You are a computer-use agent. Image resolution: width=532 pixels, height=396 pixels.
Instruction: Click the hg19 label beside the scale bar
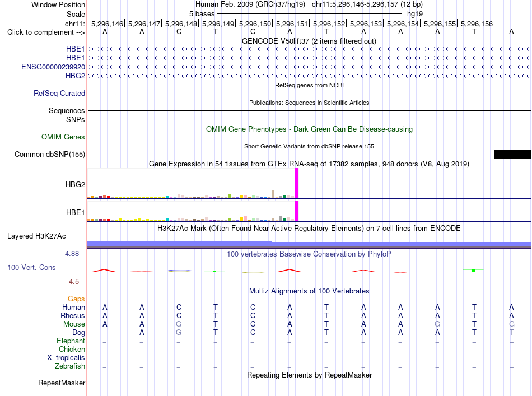click(x=415, y=14)
